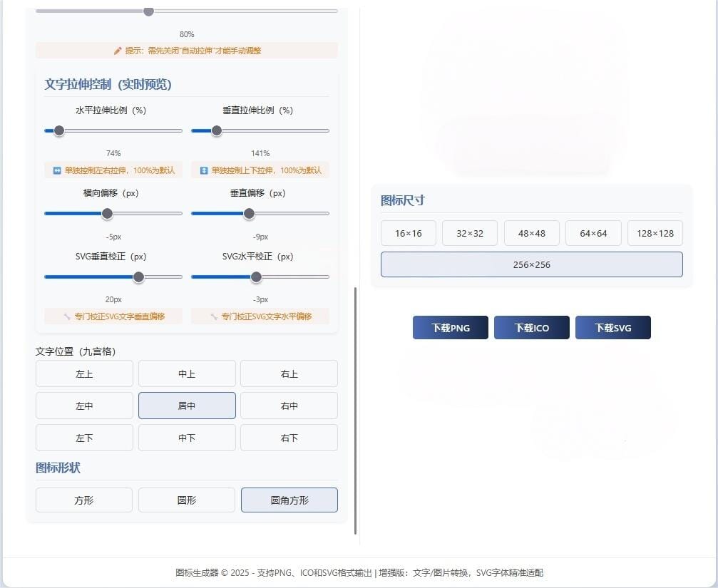
Task: Set text position to 右下 (bottom-right)
Action: tap(289, 437)
